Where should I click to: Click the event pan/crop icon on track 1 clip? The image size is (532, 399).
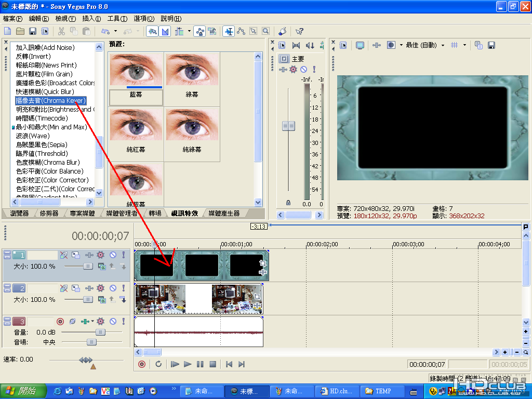tap(262, 264)
